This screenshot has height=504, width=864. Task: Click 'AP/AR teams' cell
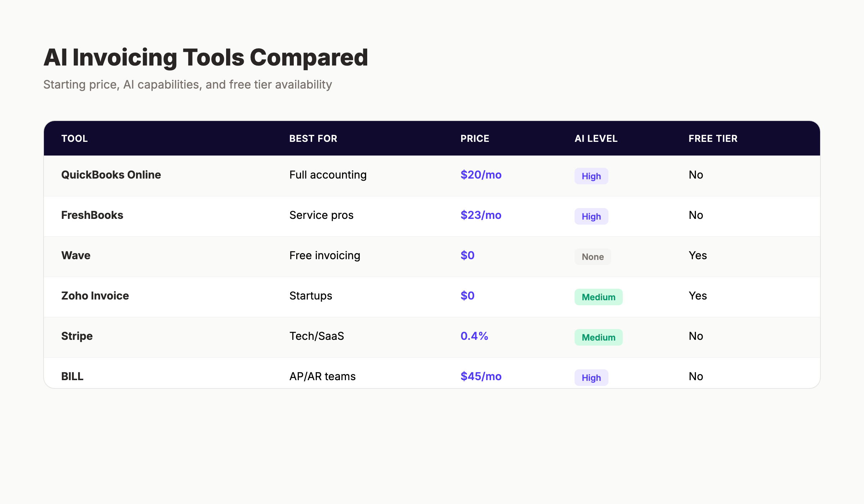323,377
